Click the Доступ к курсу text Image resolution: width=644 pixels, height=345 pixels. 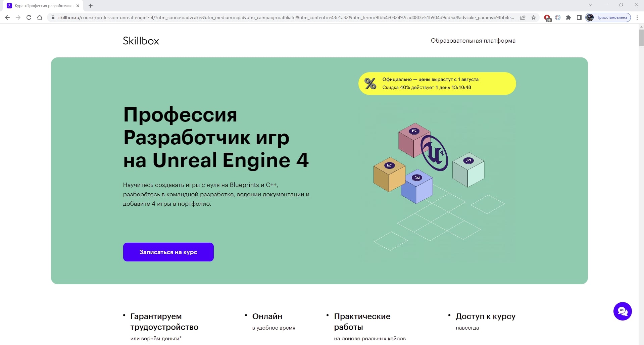click(486, 316)
